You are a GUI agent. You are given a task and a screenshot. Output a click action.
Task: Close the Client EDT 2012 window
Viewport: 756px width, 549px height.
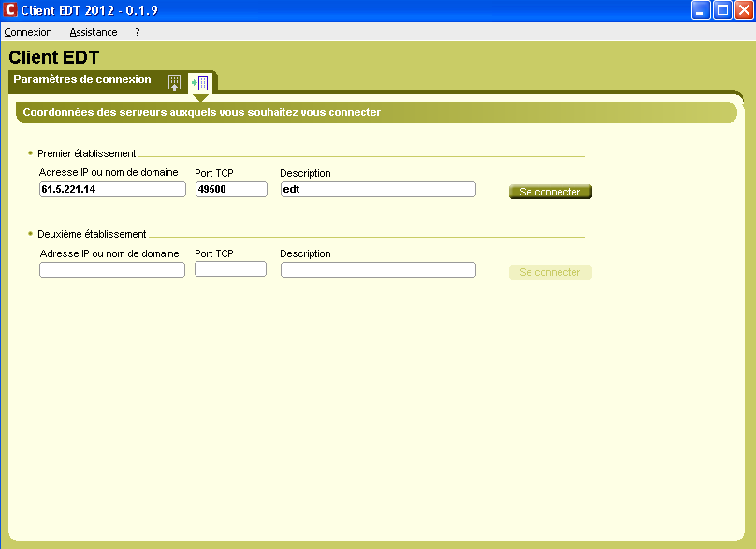coord(743,10)
